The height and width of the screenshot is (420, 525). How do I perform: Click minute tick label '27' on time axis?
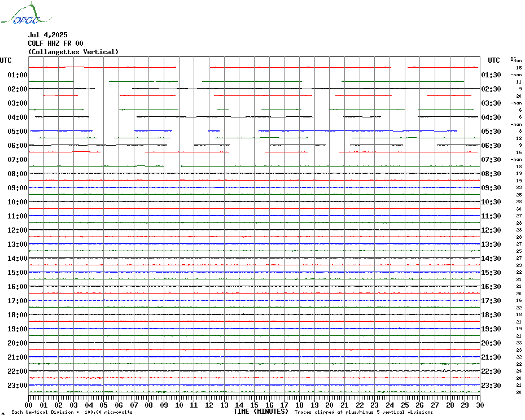(x=435, y=405)
